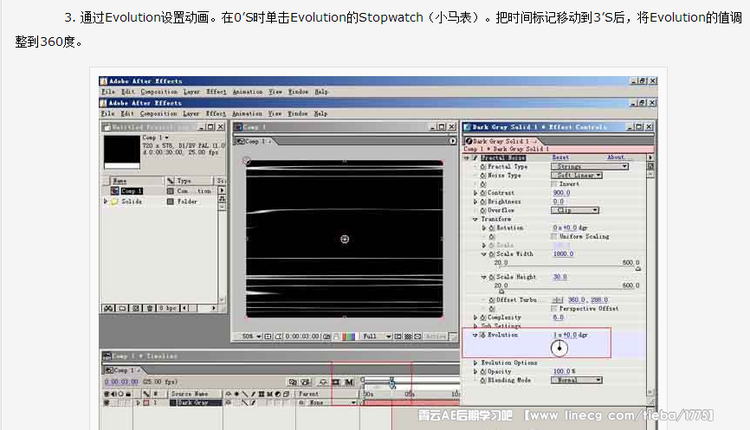Open the Blending Mode Normal dropdown
Viewport: 750px width, 430px height.
[x=576, y=380]
